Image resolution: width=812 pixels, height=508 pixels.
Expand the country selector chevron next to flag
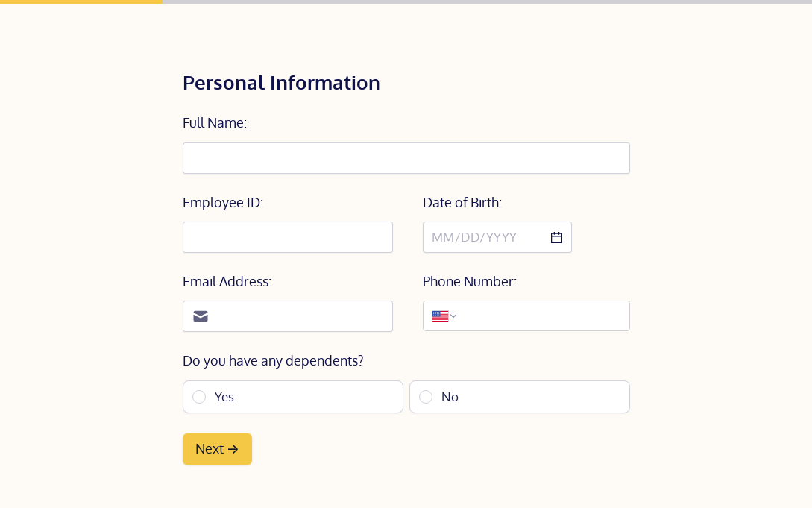pos(453,316)
